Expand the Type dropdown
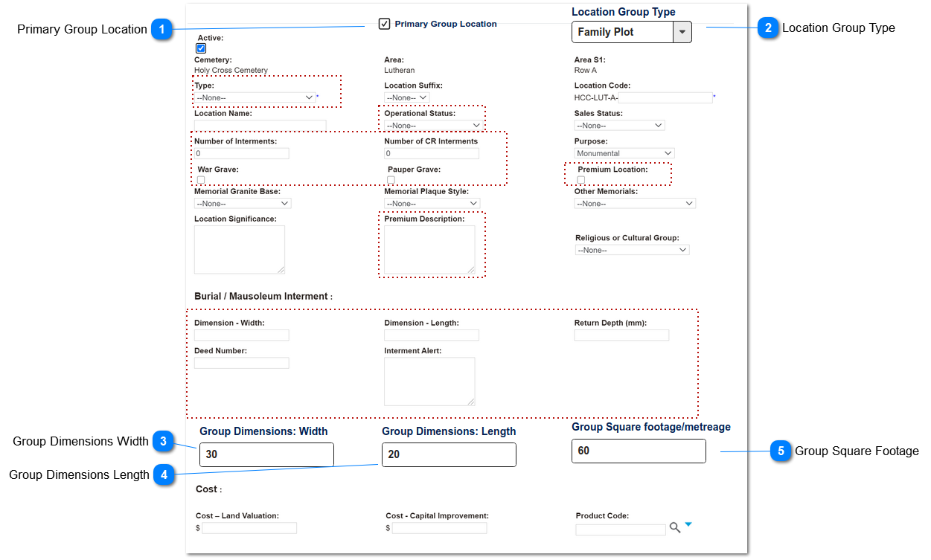This screenshot has height=560, width=931. tap(255, 97)
